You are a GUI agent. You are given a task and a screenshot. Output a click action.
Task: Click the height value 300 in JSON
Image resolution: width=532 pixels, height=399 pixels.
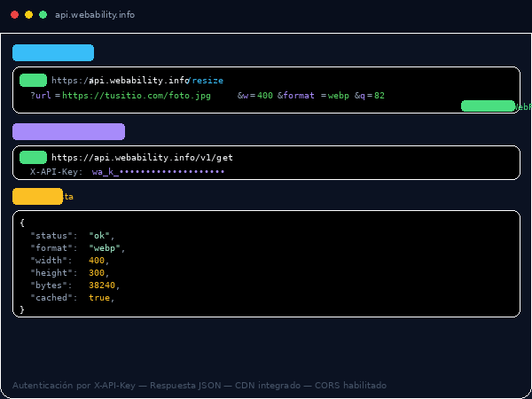[98, 273]
